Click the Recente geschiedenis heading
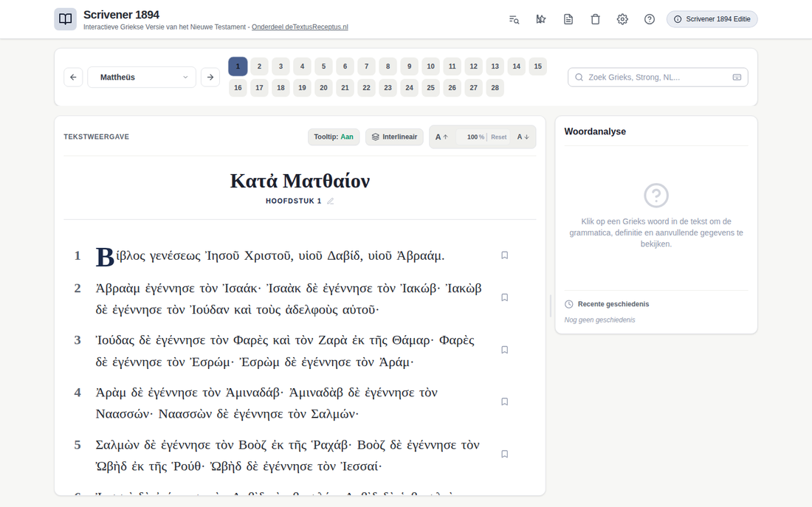This screenshot has height=507, width=812. tap(613, 304)
